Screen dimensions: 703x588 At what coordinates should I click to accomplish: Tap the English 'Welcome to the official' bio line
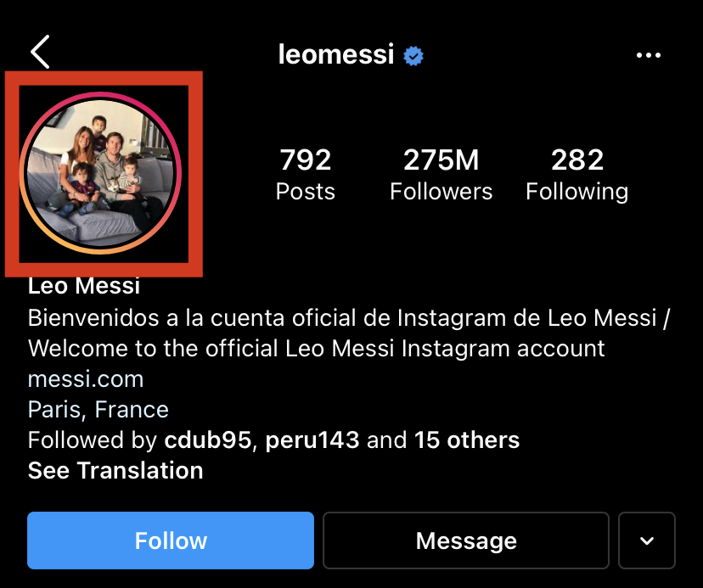(316, 348)
